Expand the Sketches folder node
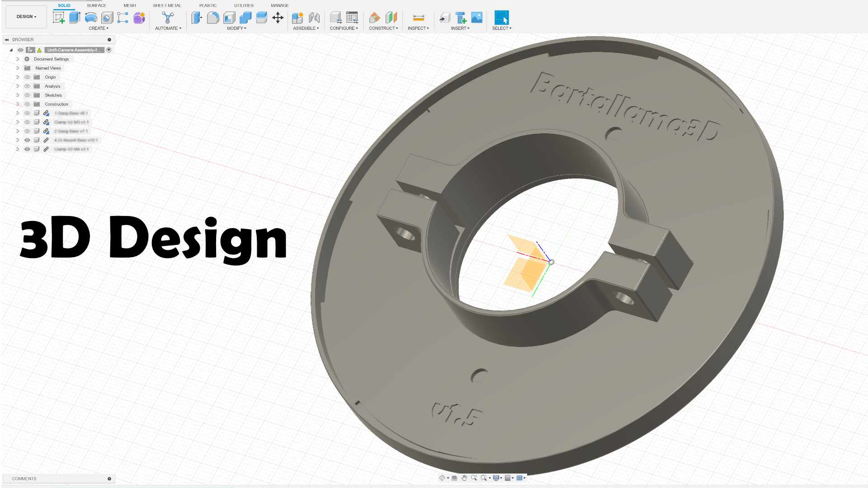The width and height of the screenshot is (868, 488). pos(18,95)
